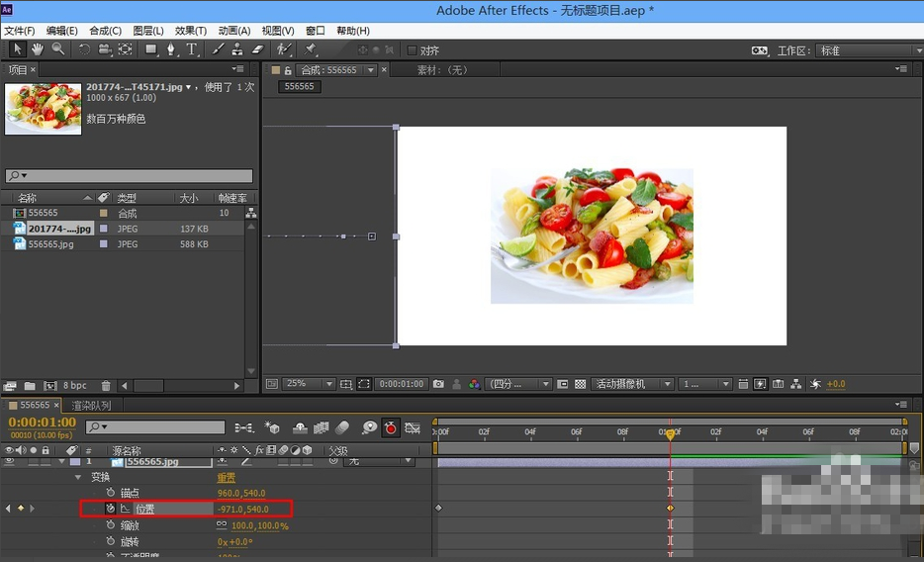Open the 25% magnification dropdown
This screenshot has height=562, width=924.
pos(308,384)
